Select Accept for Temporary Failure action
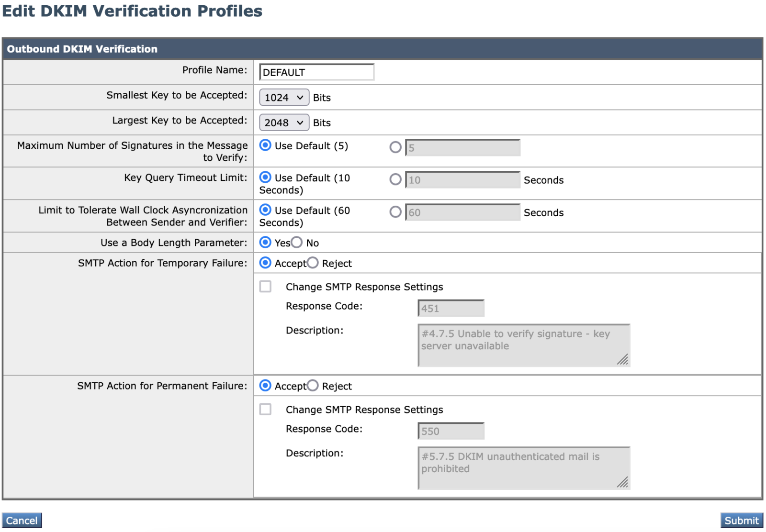This screenshot has width=766, height=532. [x=265, y=263]
